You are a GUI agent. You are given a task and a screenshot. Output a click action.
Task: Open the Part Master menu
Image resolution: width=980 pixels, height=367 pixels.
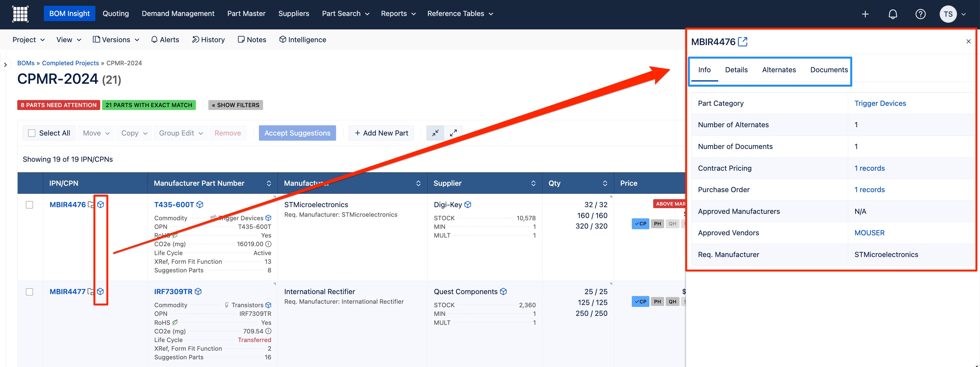tap(246, 14)
